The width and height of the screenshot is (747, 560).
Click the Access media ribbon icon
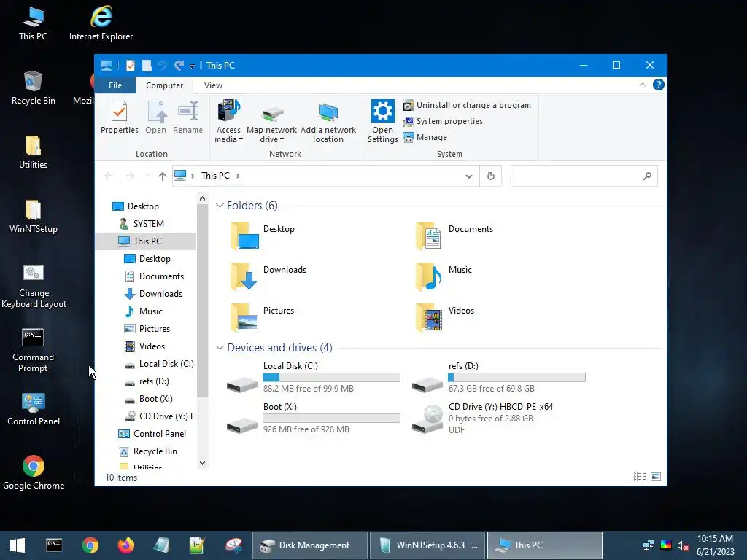coord(228,111)
